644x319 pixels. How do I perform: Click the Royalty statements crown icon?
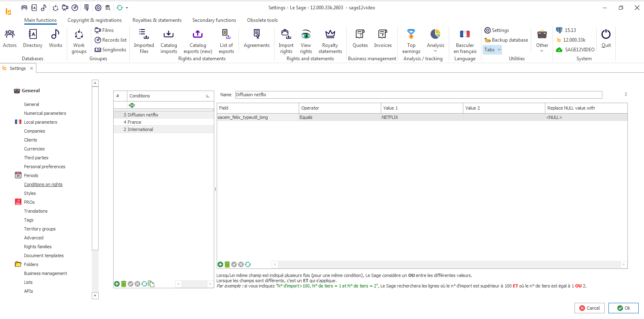[330, 34]
